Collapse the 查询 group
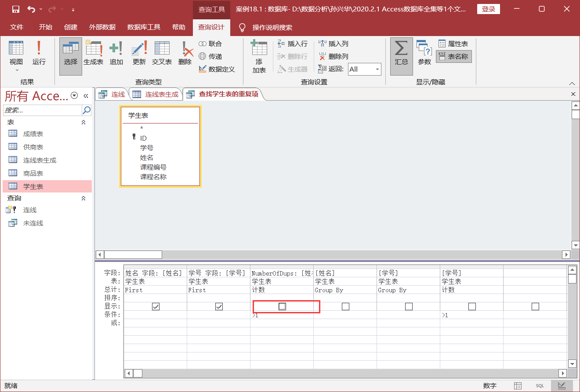Viewport: 580px width, 392px height. click(x=83, y=198)
